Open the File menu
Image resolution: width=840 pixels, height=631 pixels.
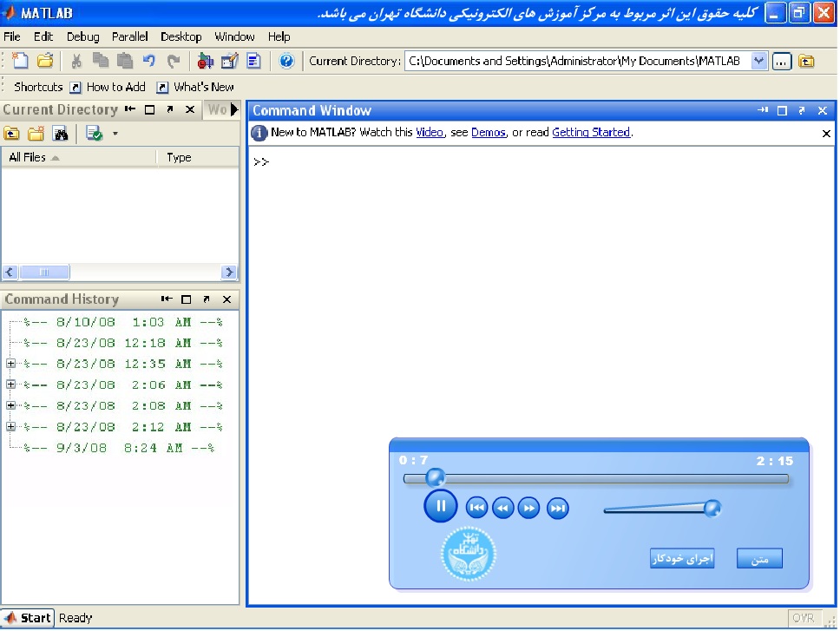pyautogui.click(x=12, y=36)
